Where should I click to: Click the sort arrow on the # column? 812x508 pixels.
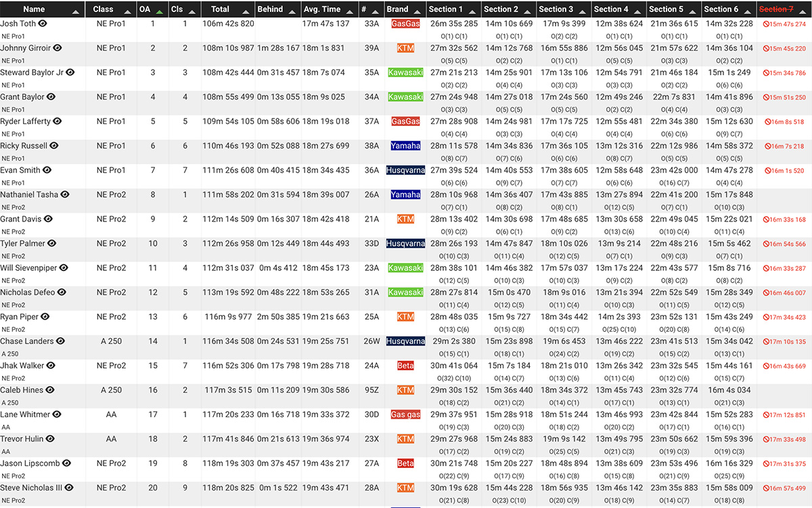pyautogui.click(x=375, y=12)
